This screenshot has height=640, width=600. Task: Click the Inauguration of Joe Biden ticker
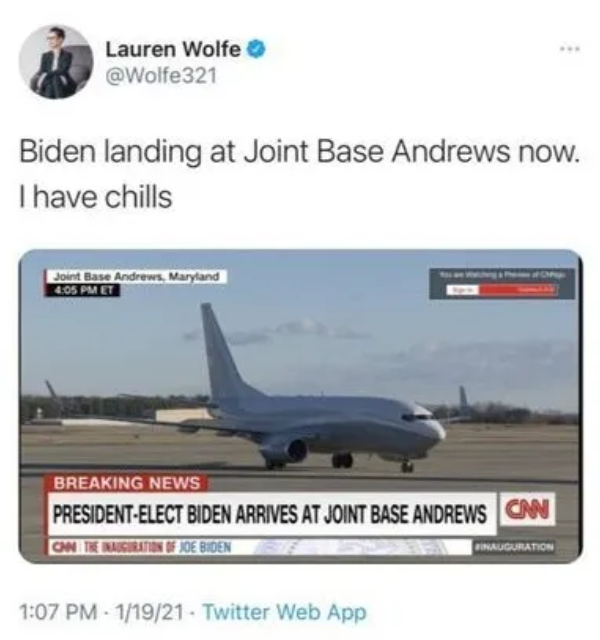tap(141, 547)
